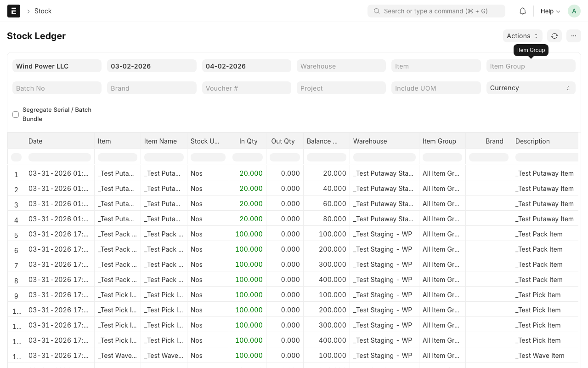Click the Warehouse filter field
Image resolution: width=588 pixels, height=368 pixels.
tap(341, 66)
